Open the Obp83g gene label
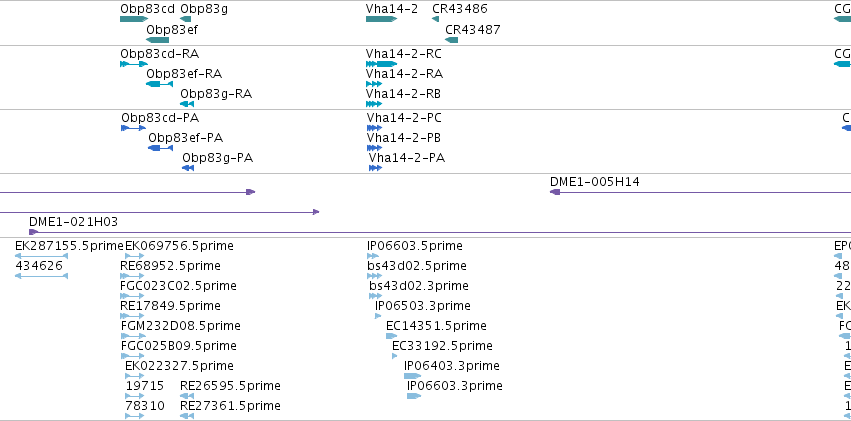This screenshot has height=421, width=851. click(204, 9)
